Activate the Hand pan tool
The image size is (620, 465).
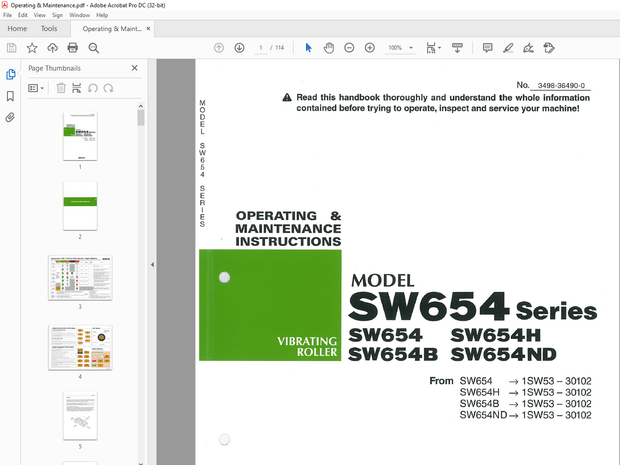pos(329,48)
